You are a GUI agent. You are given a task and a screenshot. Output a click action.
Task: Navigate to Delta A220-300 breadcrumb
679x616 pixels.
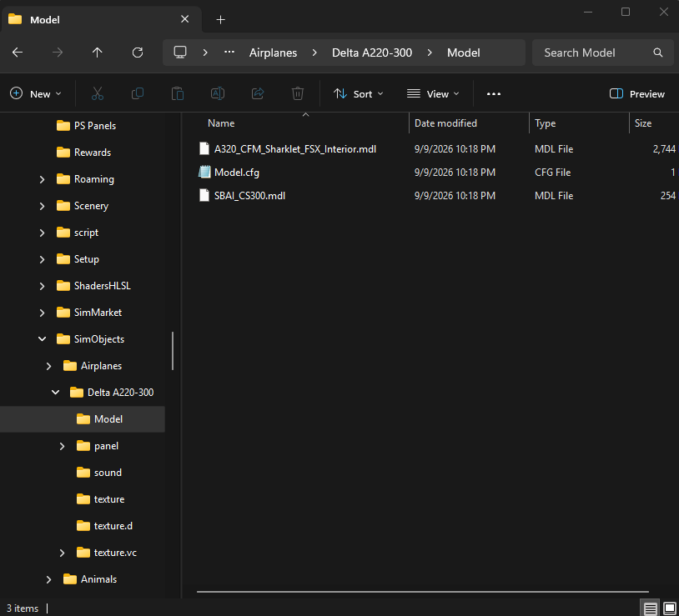(x=372, y=53)
